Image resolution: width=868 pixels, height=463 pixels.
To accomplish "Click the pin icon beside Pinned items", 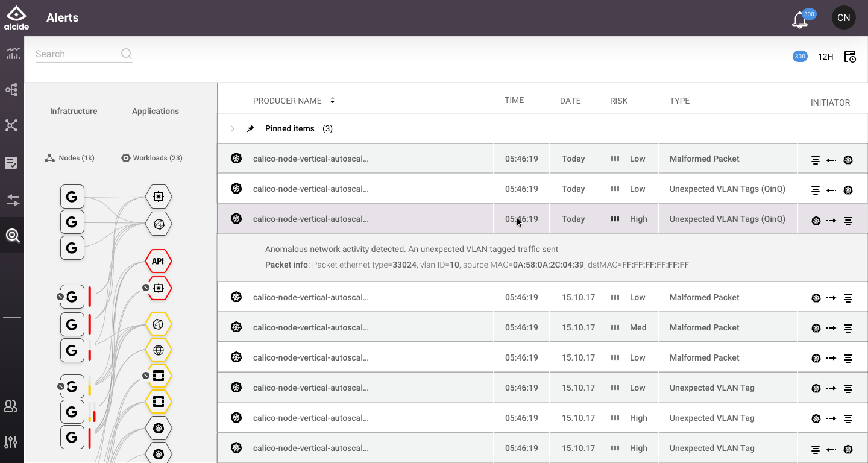I will 251,128.
